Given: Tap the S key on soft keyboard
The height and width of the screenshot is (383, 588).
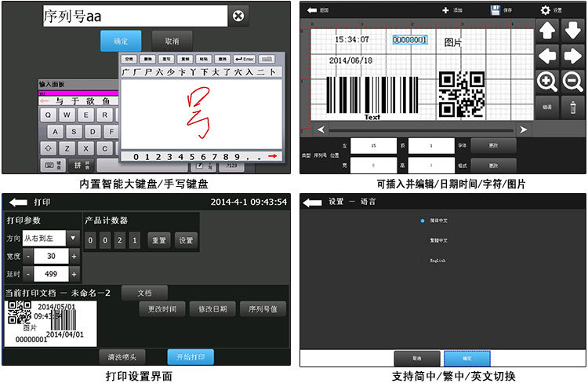Looking at the screenshot, I should point(74,132).
